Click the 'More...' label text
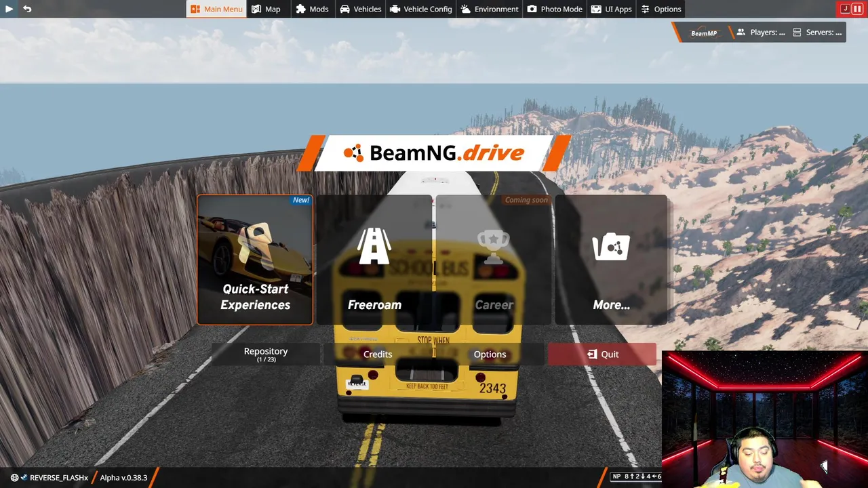The height and width of the screenshot is (488, 868). click(612, 305)
